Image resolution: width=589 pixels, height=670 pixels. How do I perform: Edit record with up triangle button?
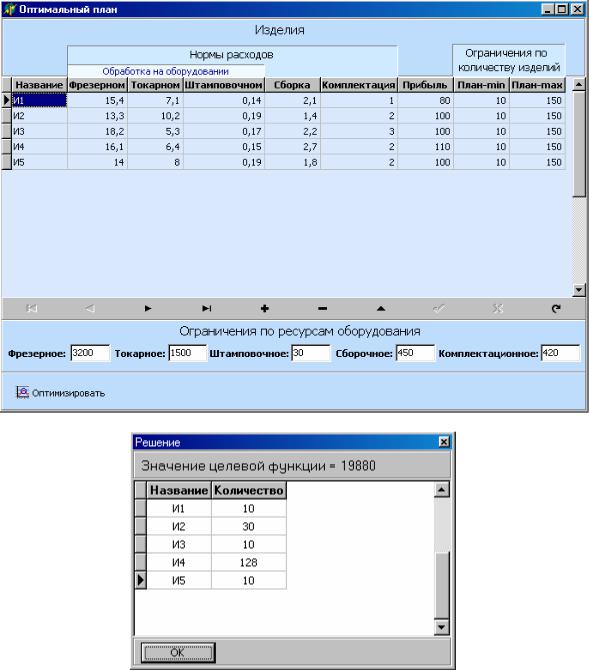[x=381, y=308]
